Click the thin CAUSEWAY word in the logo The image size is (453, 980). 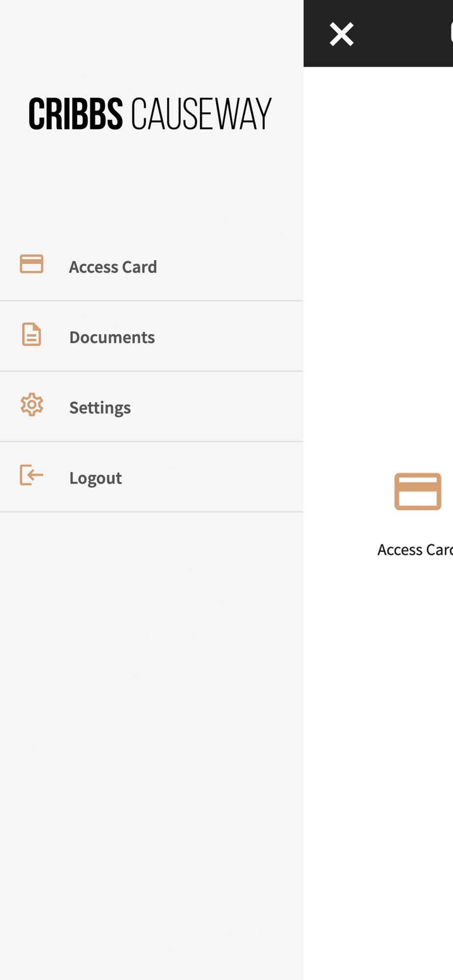[201, 114]
